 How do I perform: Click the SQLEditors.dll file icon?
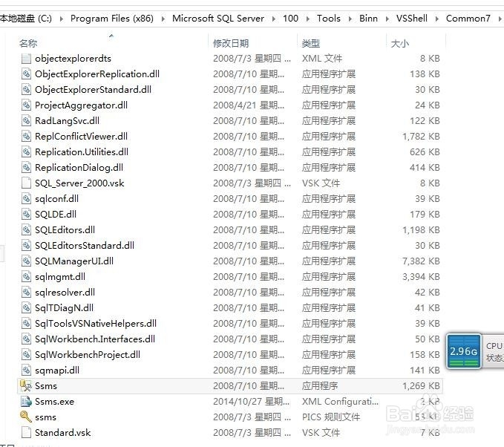[26, 230]
